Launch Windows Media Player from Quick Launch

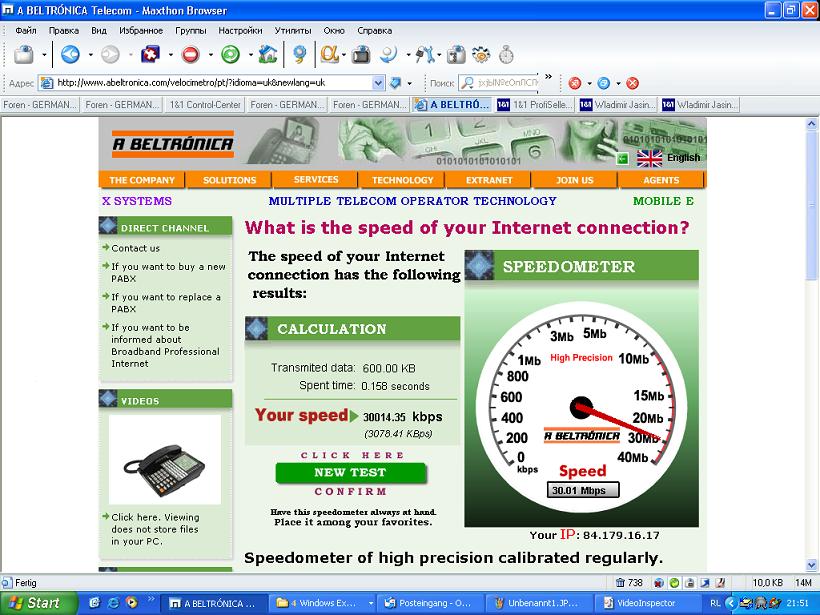coord(131,602)
